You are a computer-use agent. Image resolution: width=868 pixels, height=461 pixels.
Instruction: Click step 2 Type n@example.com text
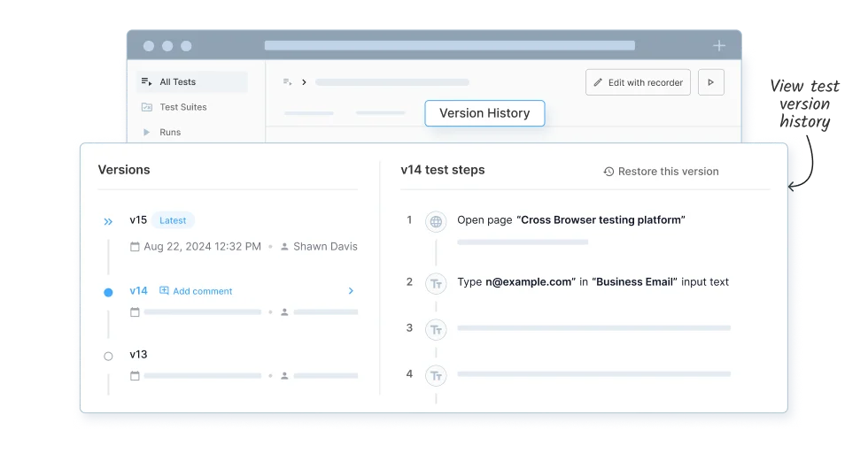click(x=593, y=282)
